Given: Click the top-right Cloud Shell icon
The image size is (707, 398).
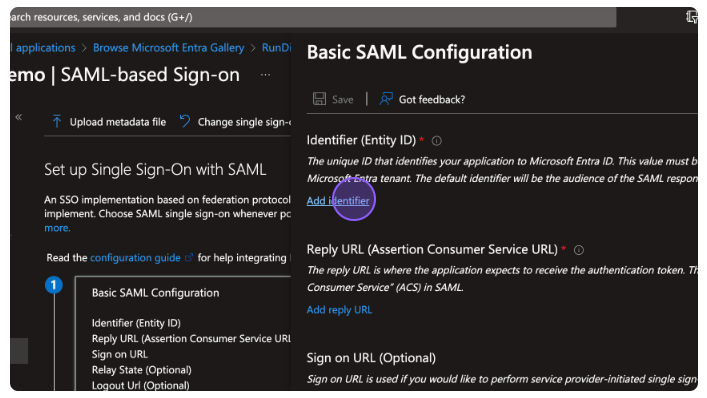Looking at the screenshot, I should click(692, 17).
